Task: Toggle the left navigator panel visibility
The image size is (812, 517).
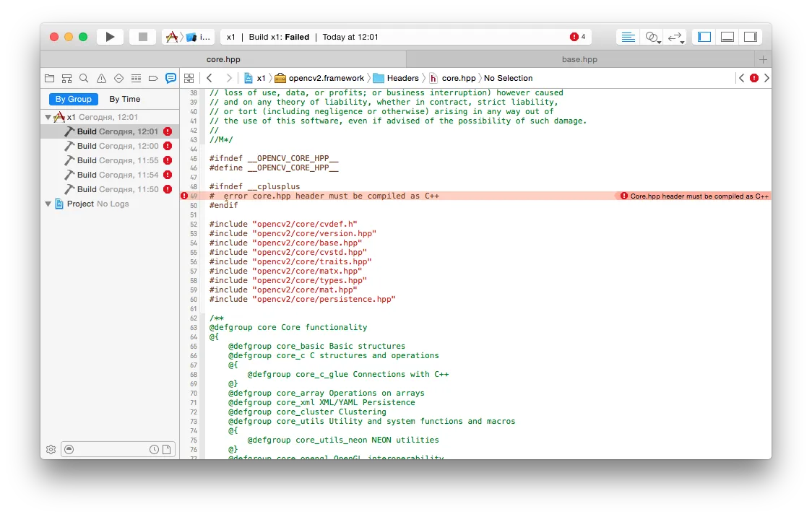Action: [704, 37]
